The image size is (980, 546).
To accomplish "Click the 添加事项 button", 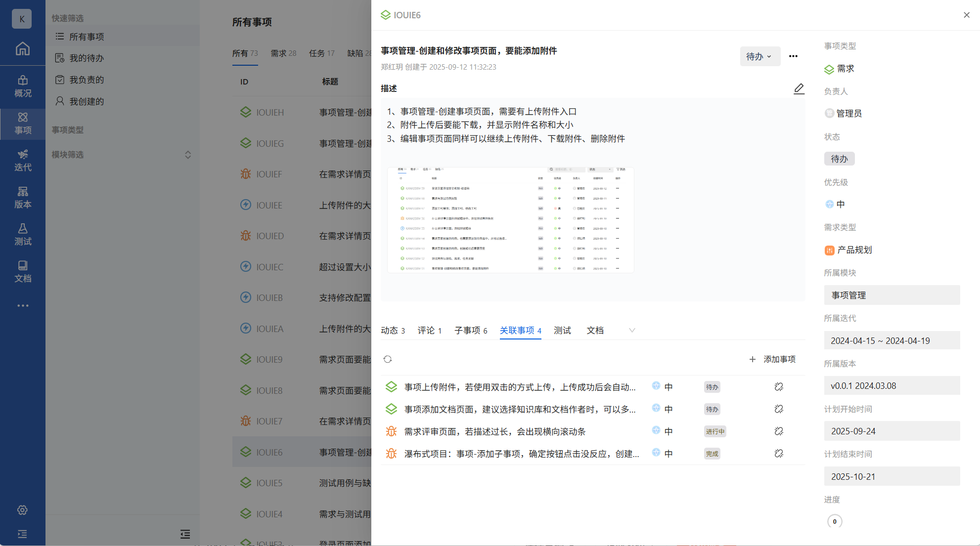I will coord(772,359).
